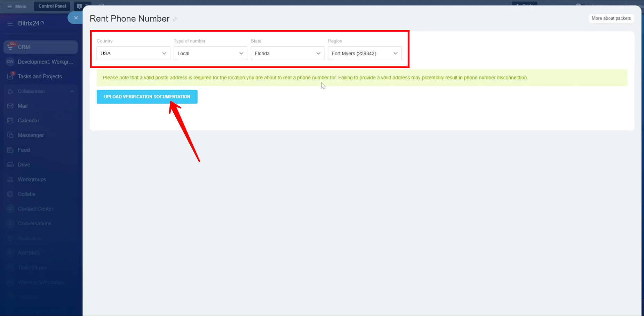Open the Region dropdown showing Fort Myers

pyautogui.click(x=364, y=54)
